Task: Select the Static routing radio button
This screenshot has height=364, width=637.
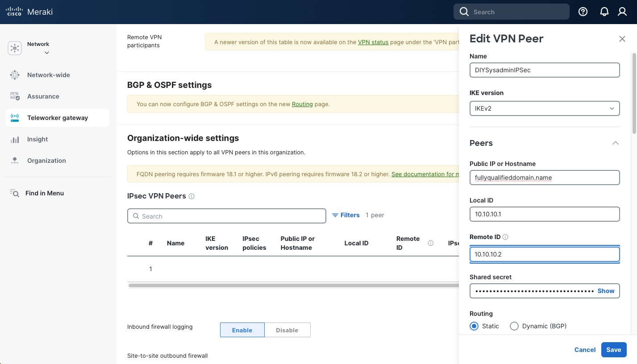Action: [x=474, y=326]
